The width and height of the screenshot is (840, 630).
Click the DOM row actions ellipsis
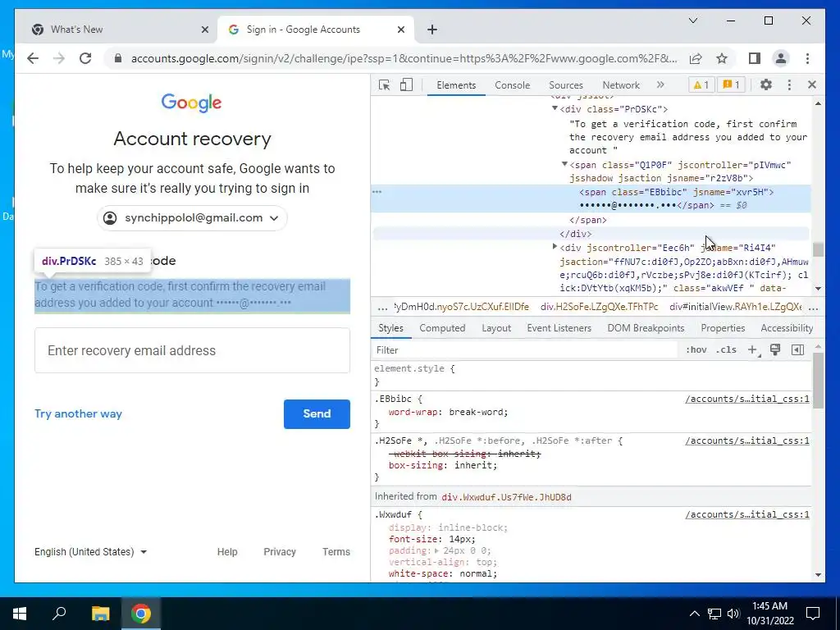[x=377, y=192]
